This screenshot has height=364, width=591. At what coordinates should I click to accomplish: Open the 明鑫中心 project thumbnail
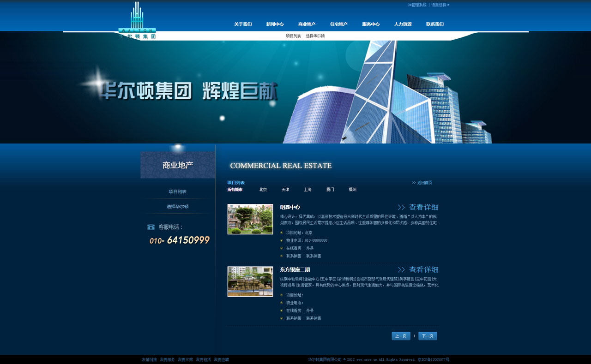tap(250, 219)
